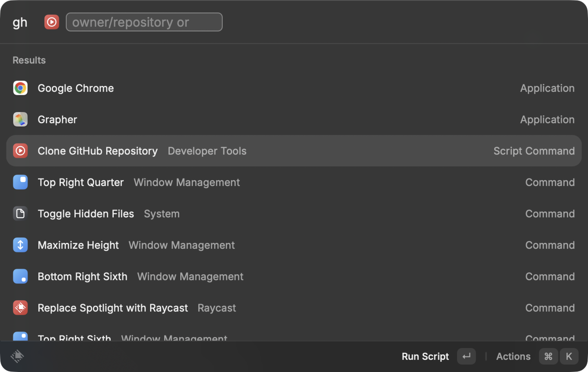Image resolution: width=588 pixels, height=372 pixels.
Task: Run Script via the bottom bar button
Action: coord(425,356)
